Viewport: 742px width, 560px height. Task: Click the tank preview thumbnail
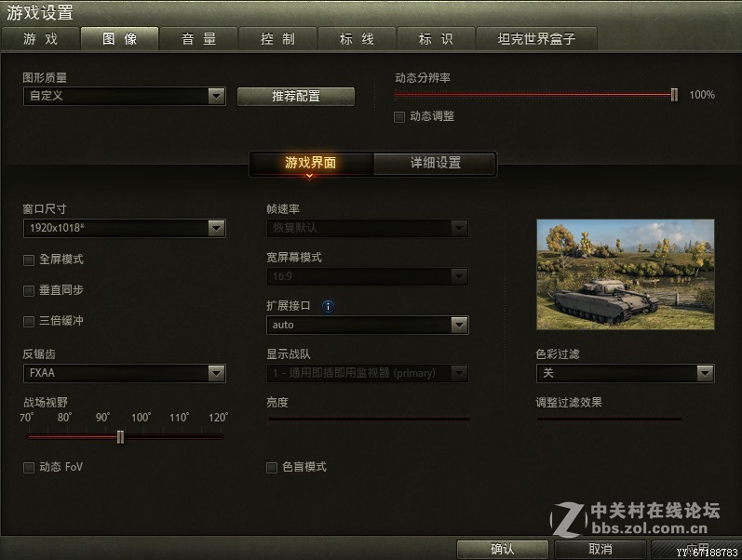point(625,274)
